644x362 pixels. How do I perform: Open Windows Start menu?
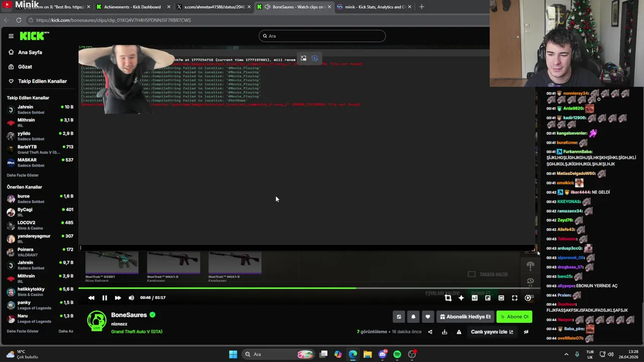[233, 354]
